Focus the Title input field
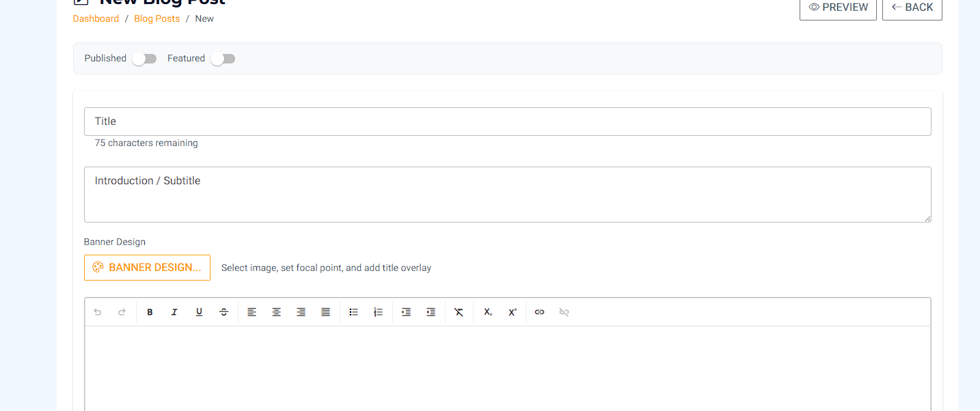The image size is (980, 411). click(x=507, y=122)
